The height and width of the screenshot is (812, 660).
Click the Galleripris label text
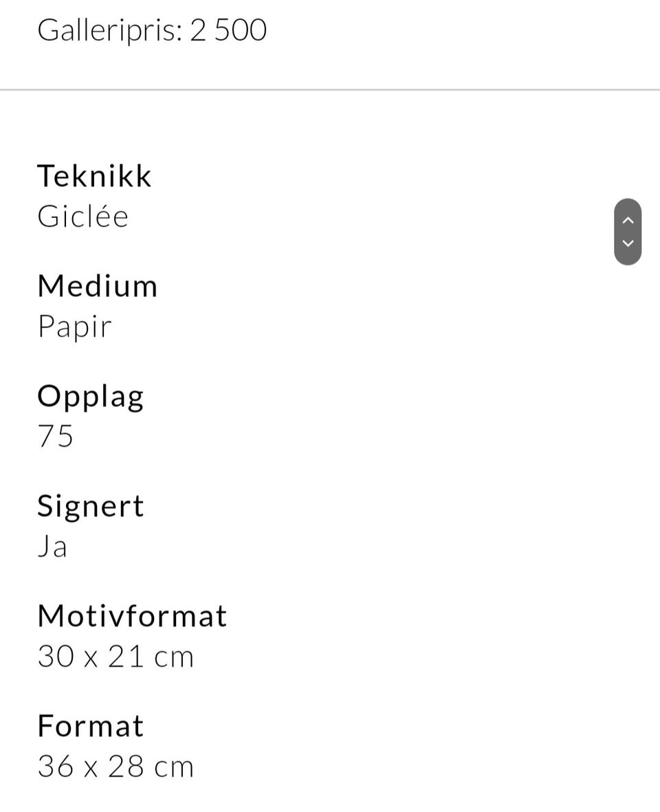point(110,31)
